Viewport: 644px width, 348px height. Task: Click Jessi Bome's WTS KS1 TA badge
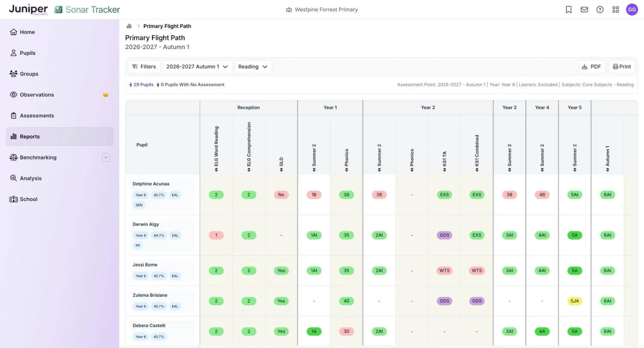[444, 270]
